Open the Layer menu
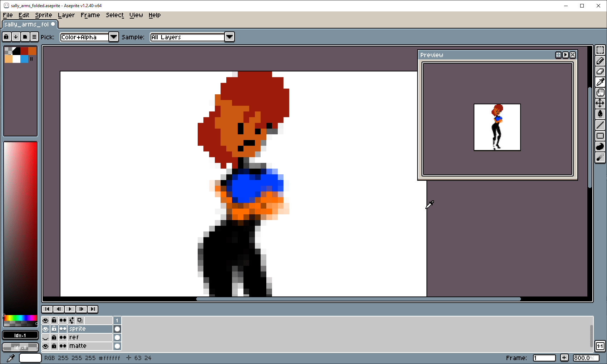Image resolution: width=607 pixels, height=364 pixels. (66, 15)
